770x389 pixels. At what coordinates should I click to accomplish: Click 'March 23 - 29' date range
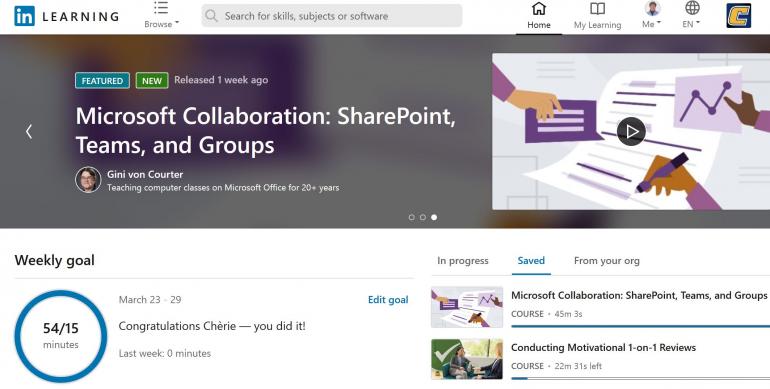(150, 300)
